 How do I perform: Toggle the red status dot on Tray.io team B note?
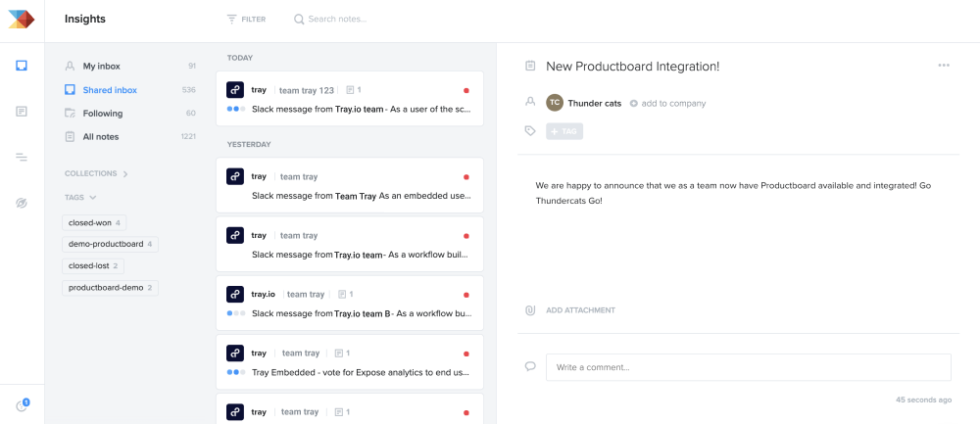466,295
